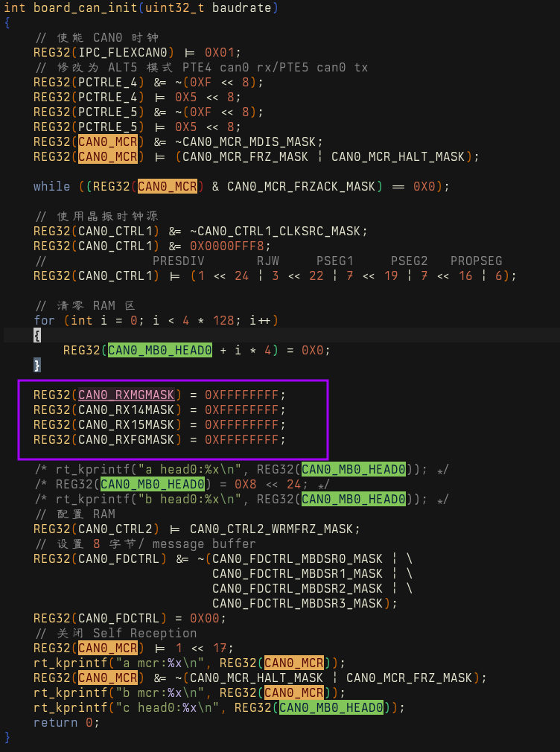Click the highlighted closing brace of for loop
The width and height of the screenshot is (560, 752).
[37, 365]
